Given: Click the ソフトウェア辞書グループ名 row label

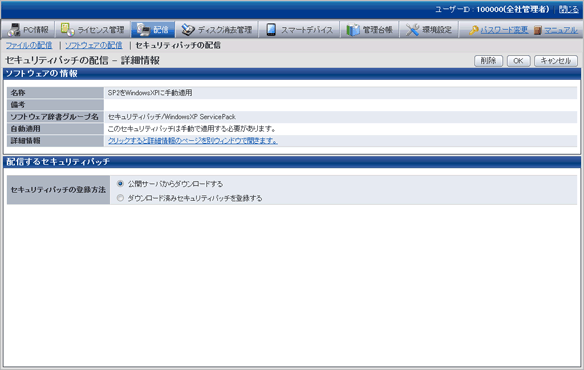Looking at the screenshot, I should click(54, 117).
